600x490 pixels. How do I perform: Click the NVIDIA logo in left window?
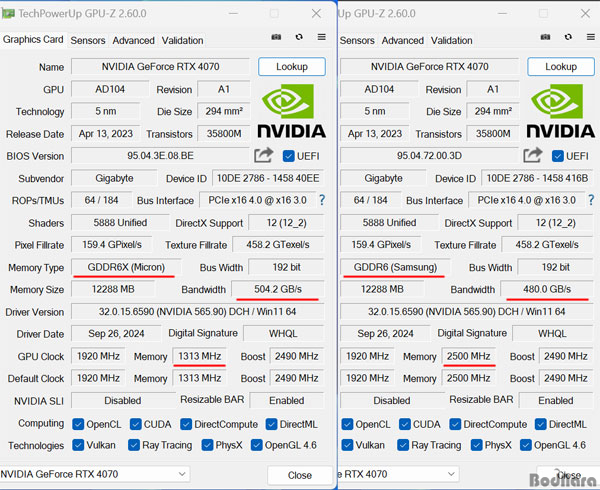(292, 111)
